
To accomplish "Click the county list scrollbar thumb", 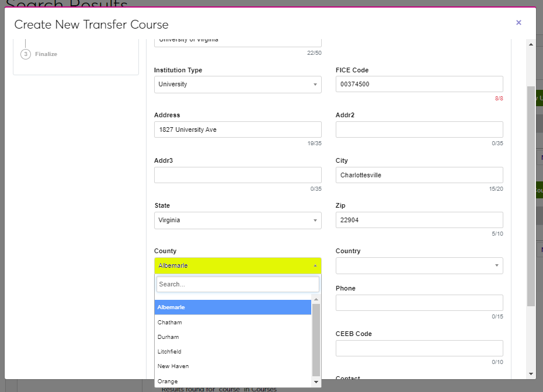I will click(316, 340).
